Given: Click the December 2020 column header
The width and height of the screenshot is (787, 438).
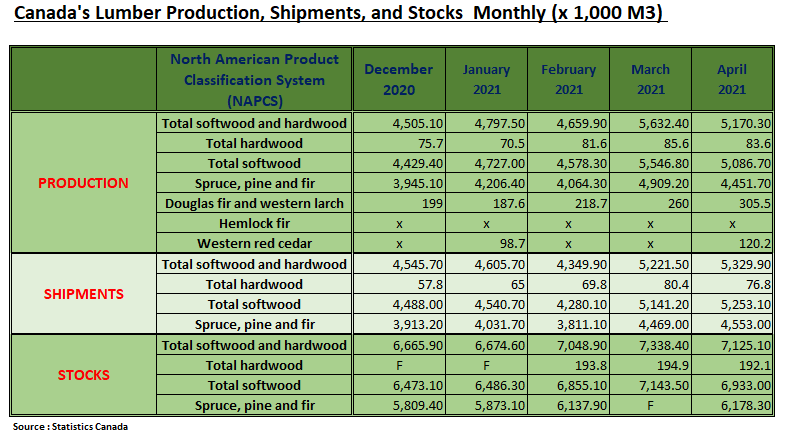Looking at the screenshot, I should coord(398,80).
